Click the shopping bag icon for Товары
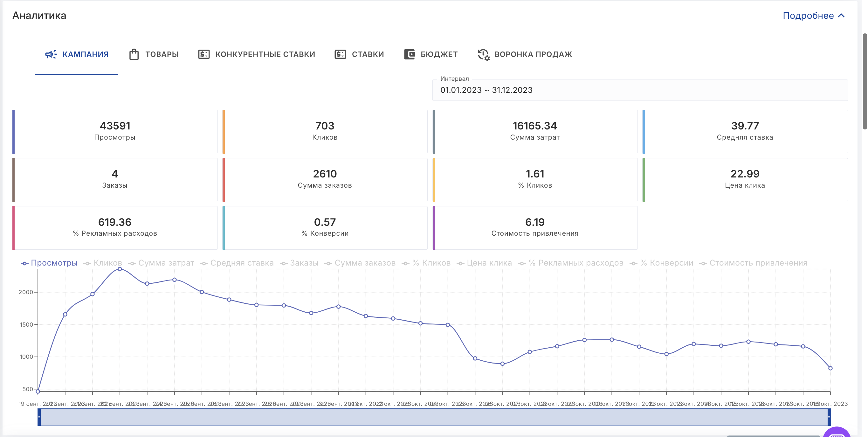 134,54
